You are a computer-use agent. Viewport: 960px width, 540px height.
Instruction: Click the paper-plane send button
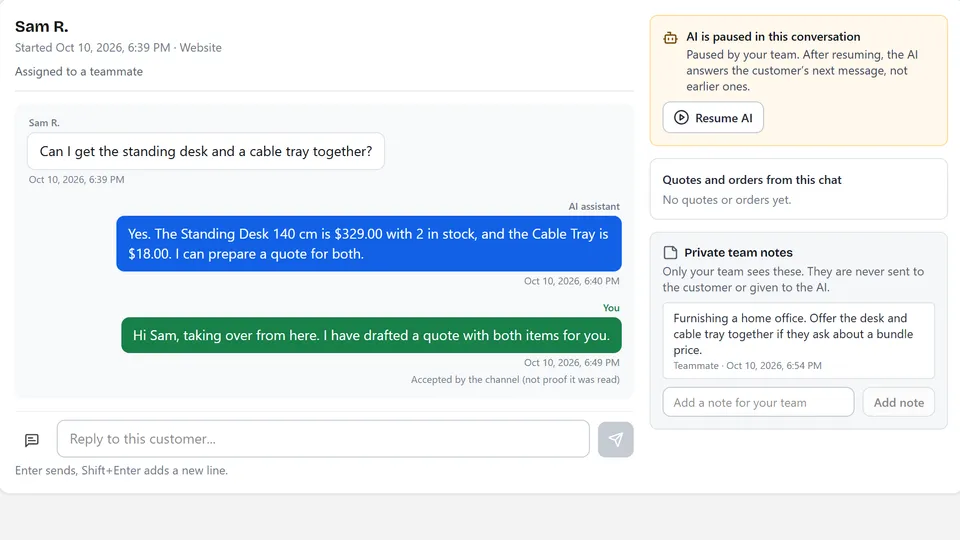[615, 439]
